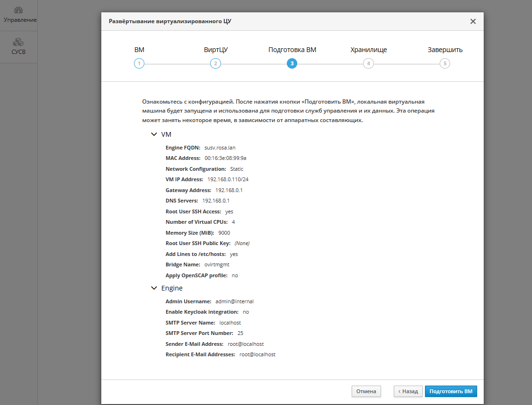Image resolution: width=532 pixels, height=405 pixels.
Task: Click the Подготовить ВМ button
Action: [x=451, y=391]
